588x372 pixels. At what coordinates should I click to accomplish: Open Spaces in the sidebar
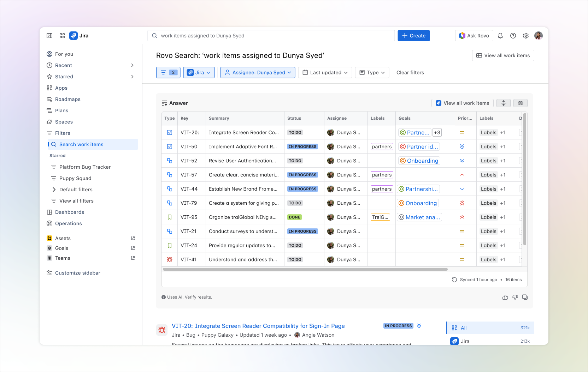(x=92, y=122)
